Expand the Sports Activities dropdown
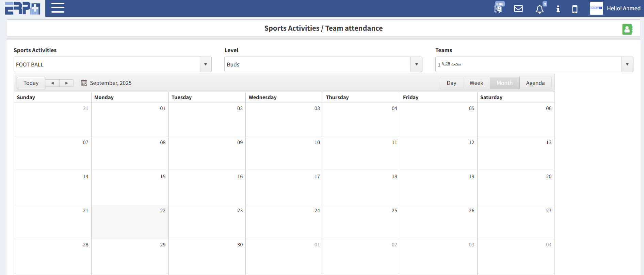644x275 pixels. tap(205, 64)
